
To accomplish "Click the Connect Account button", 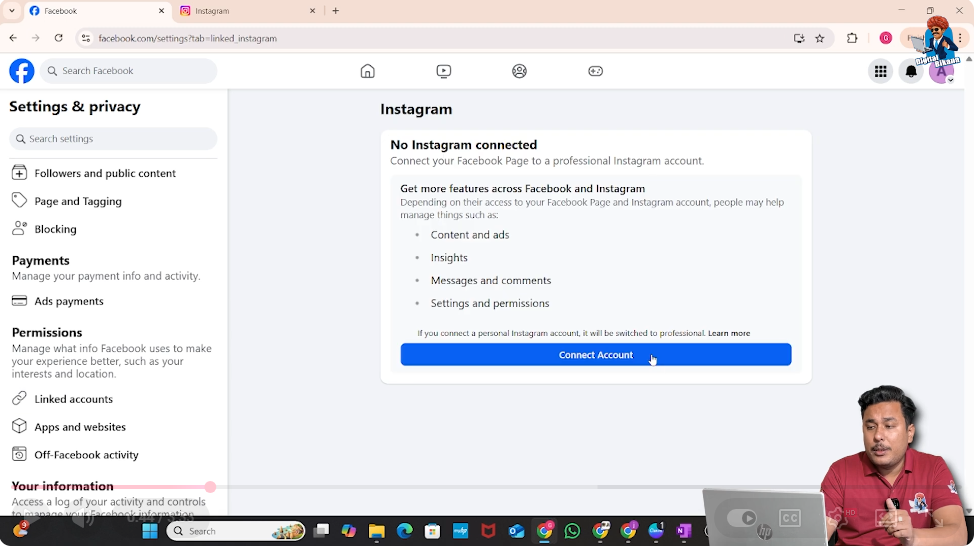I will pos(596,354).
